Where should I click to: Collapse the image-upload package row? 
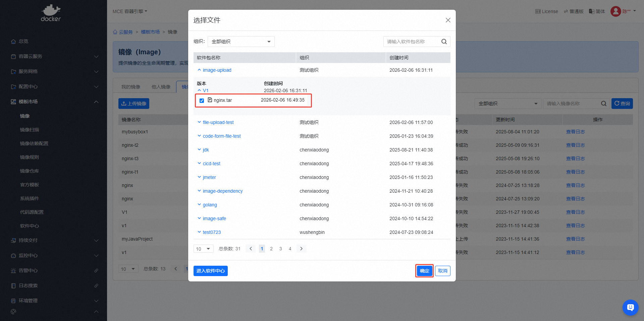pos(199,70)
